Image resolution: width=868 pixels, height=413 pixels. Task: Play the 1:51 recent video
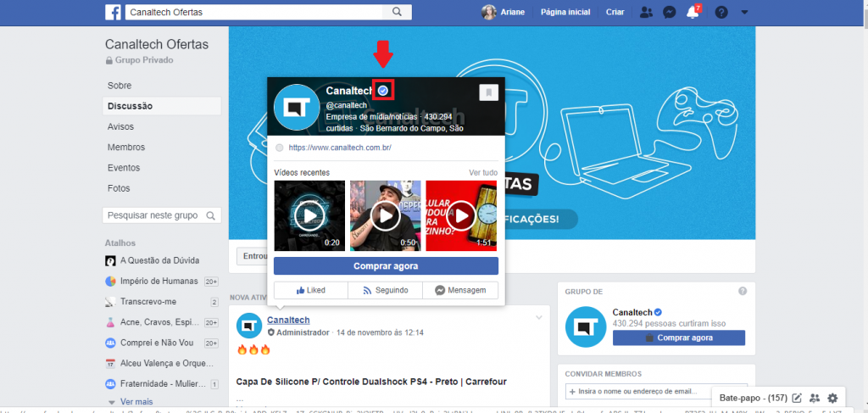click(461, 215)
